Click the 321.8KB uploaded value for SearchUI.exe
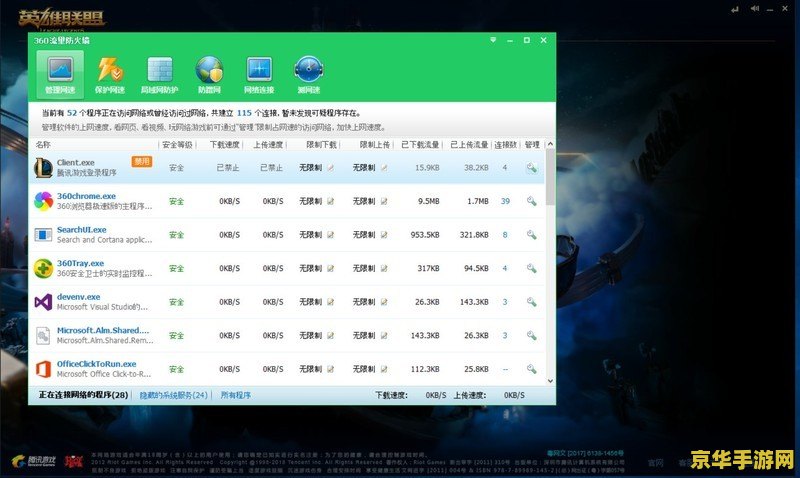The image size is (800, 478). coord(474,235)
